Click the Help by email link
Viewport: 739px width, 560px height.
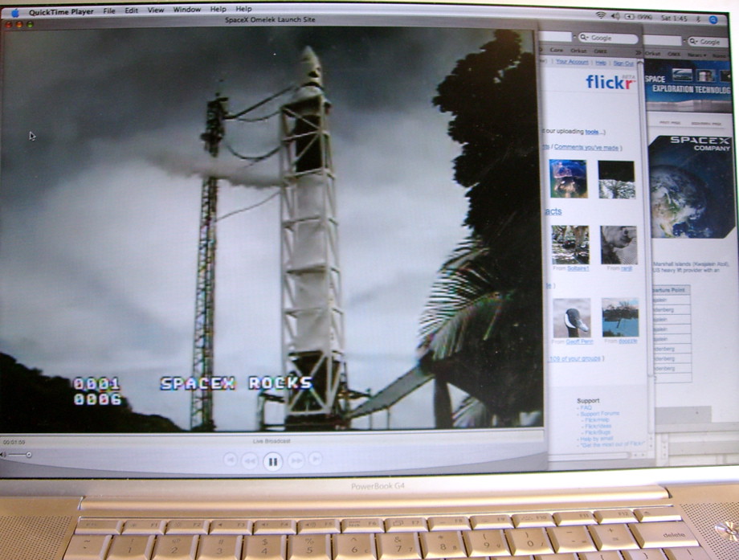596,439
